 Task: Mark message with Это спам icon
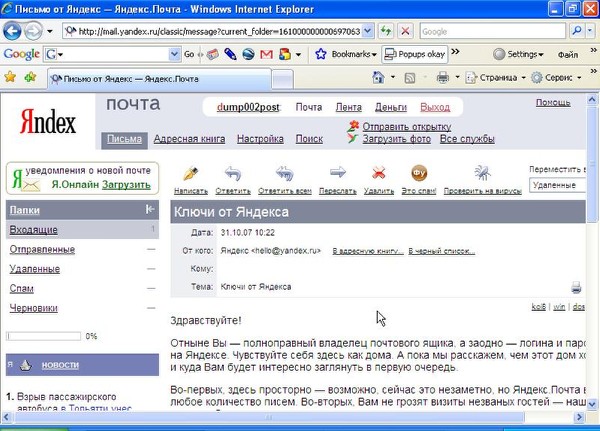(419, 173)
